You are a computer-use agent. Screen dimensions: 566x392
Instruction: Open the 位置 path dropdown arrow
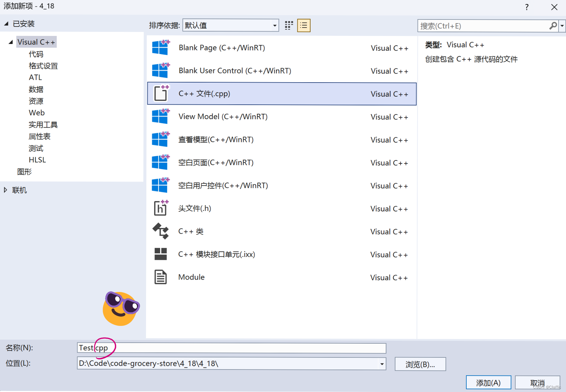pyautogui.click(x=382, y=364)
